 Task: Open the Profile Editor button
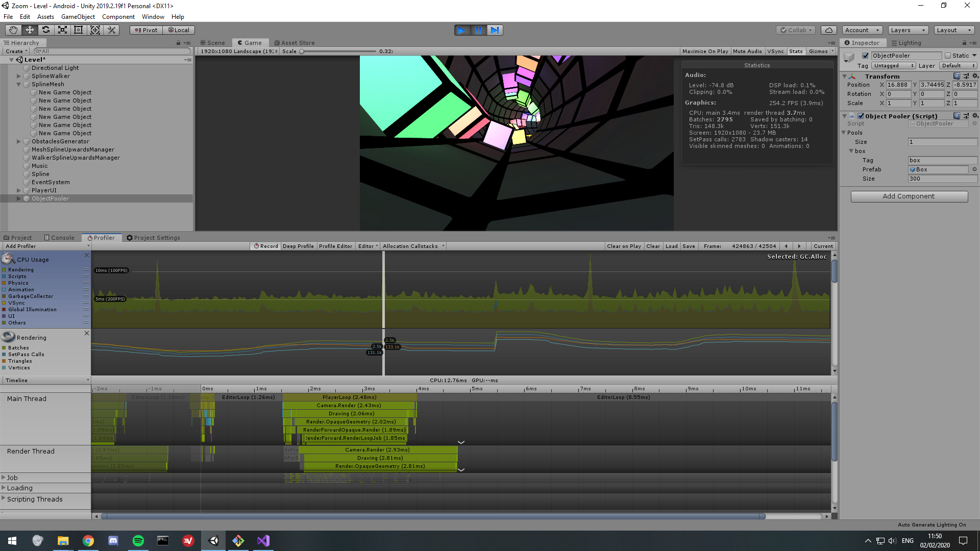tap(335, 246)
